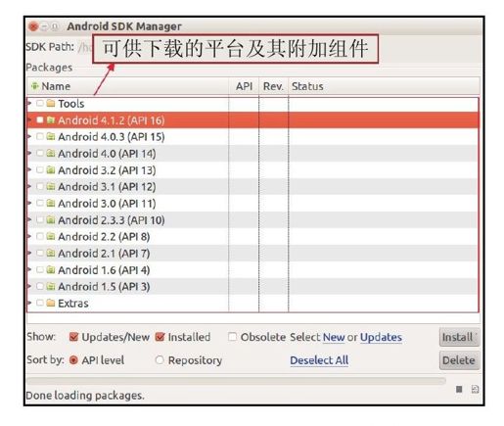Expand the Android 2.1 (API 7) node
The width and height of the screenshot is (504, 426).
29,253
